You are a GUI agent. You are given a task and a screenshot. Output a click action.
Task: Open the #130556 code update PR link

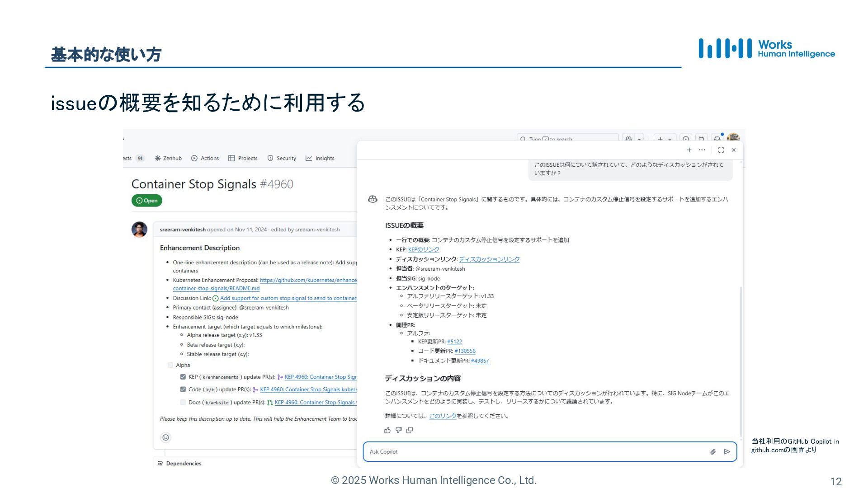point(465,351)
